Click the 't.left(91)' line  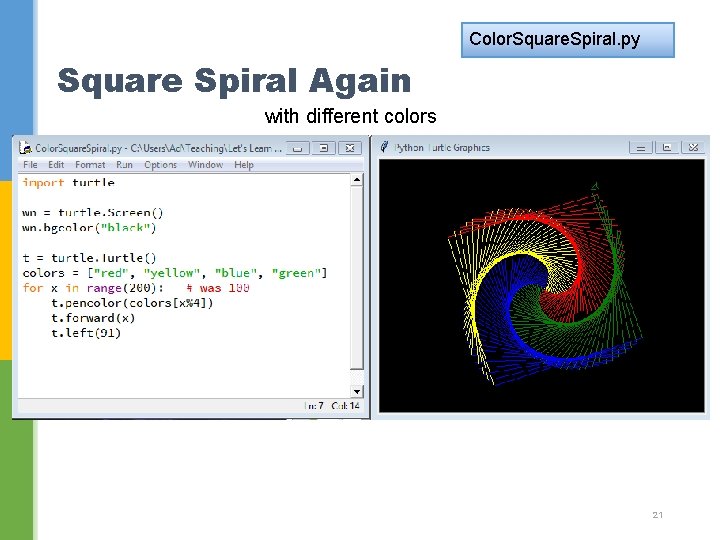[86, 333]
